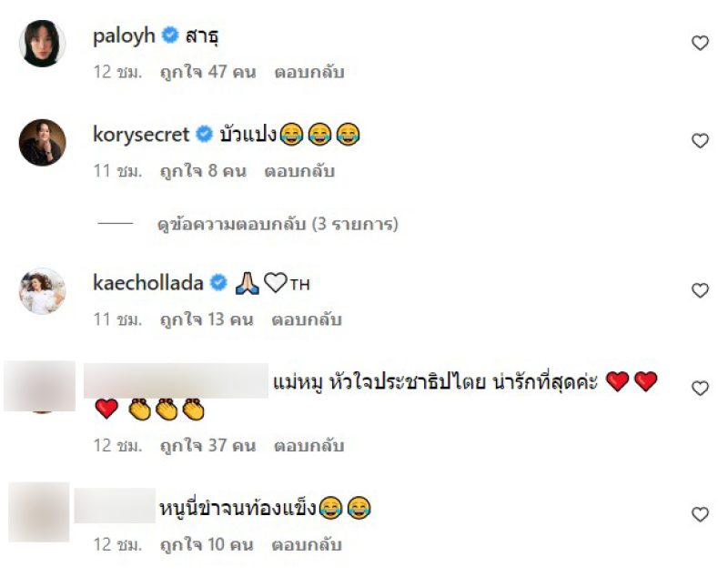The height and width of the screenshot is (587, 728).
Task: Click paloyh's verified badge
Action: coord(170,35)
